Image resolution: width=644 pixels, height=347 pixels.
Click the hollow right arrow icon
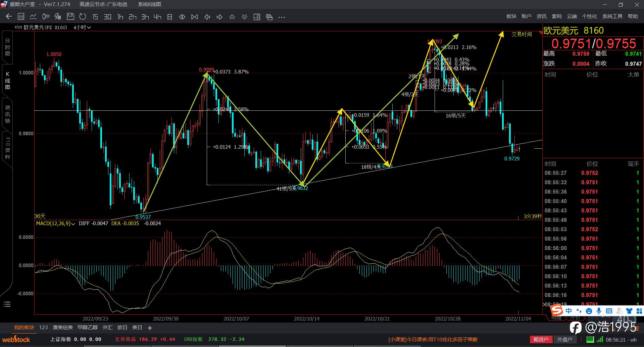[x=219, y=17]
